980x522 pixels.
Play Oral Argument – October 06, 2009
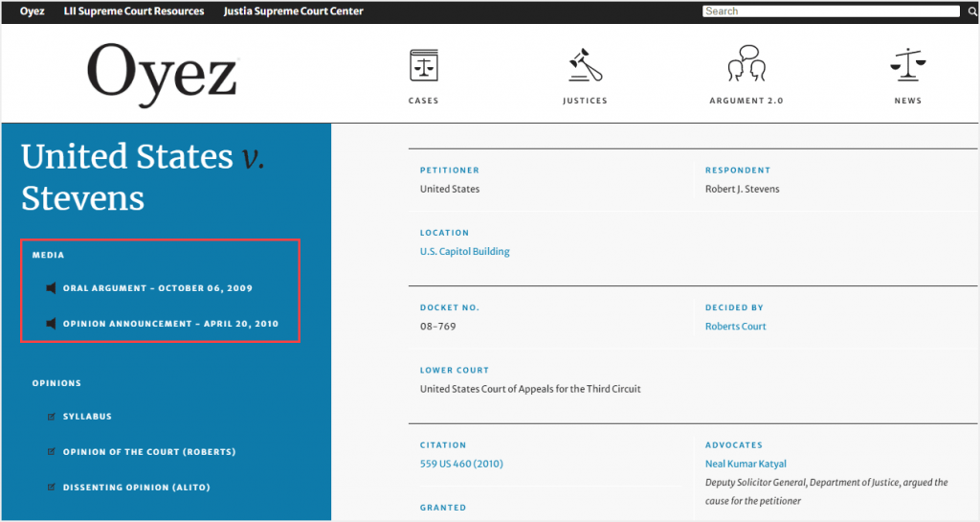158,288
